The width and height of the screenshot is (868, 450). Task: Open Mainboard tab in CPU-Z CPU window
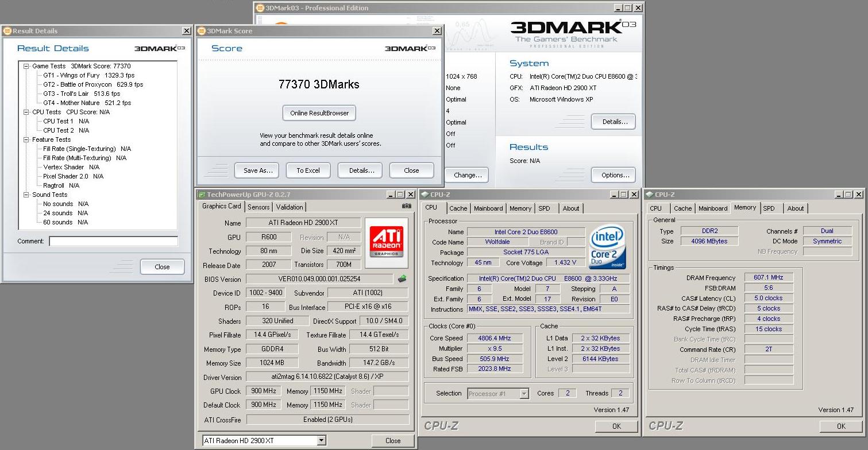click(x=488, y=208)
